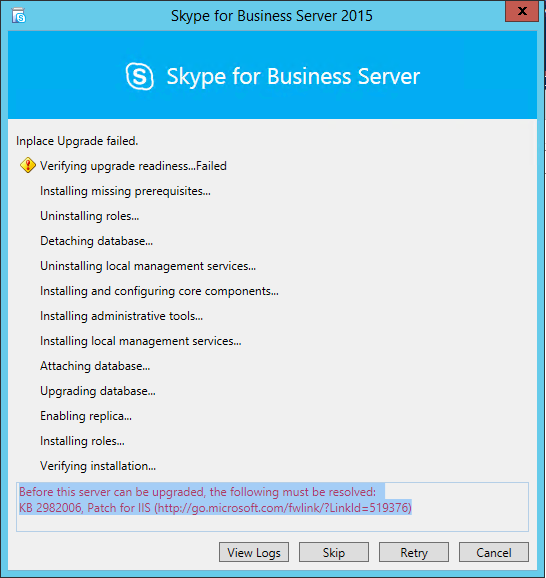Click the 'Verifying installation...' step
Viewport: 546px width, 578px height.
(98, 466)
